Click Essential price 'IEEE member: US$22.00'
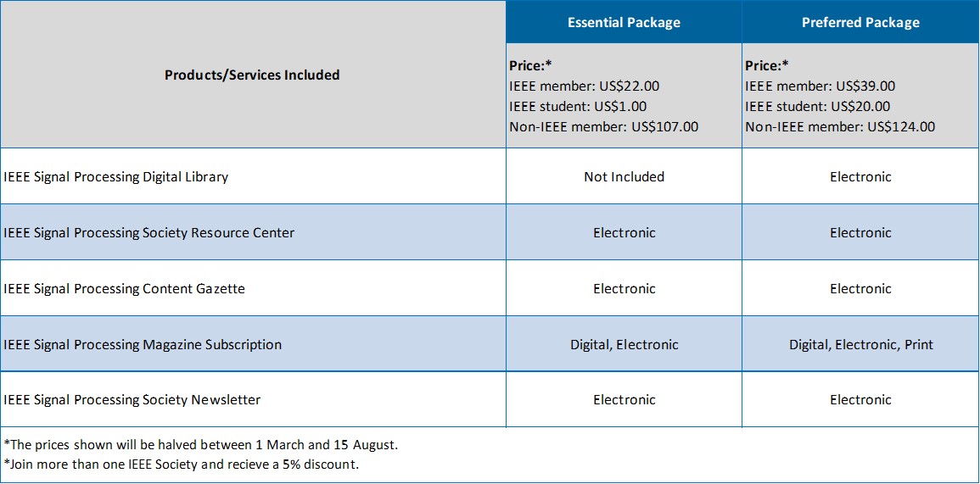Image resolution: width=980 pixels, height=484 pixels. click(585, 86)
